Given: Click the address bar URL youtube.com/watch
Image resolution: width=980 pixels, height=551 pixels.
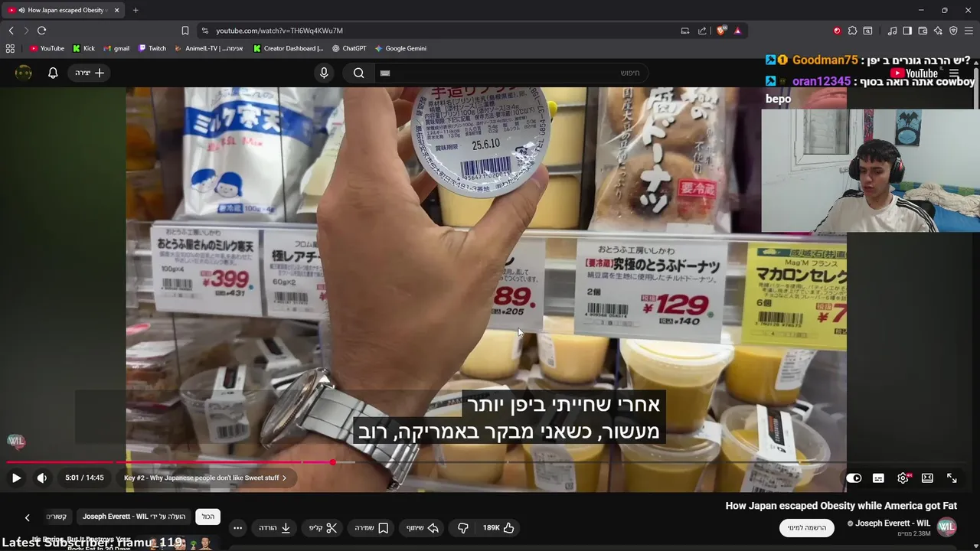Looking at the screenshot, I should [x=279, y=31].
